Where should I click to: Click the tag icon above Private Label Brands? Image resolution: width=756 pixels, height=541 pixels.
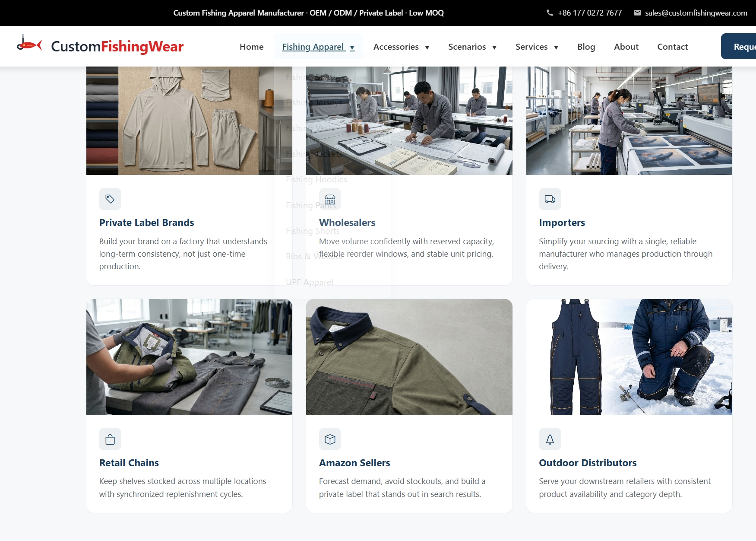click(110, 199)
